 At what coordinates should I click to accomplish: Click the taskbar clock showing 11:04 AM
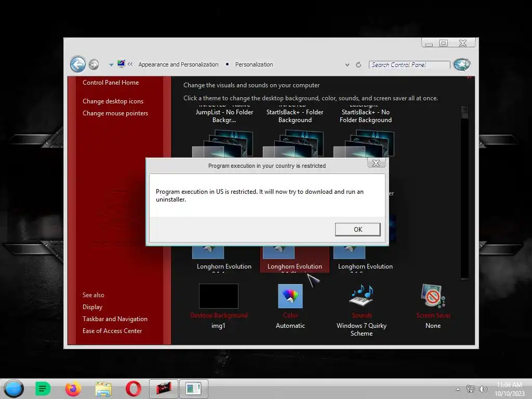[509, 389]
